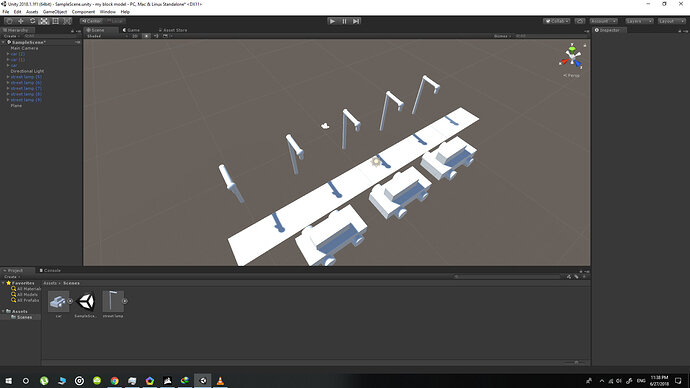Image resolution: width=690 pixels, height=388 pixels.
Task: Switch to the Asset Store tab
Action: click(x=173, y=30)
